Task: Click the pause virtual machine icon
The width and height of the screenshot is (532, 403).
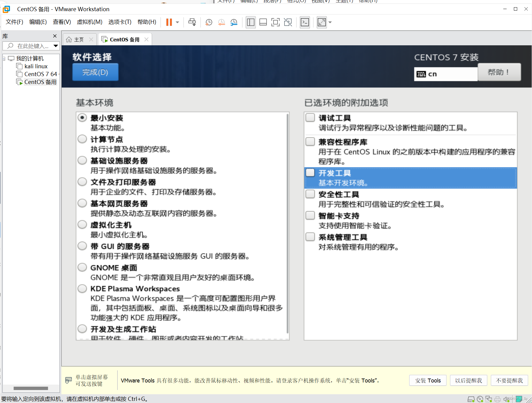Action: coord(169,22)
